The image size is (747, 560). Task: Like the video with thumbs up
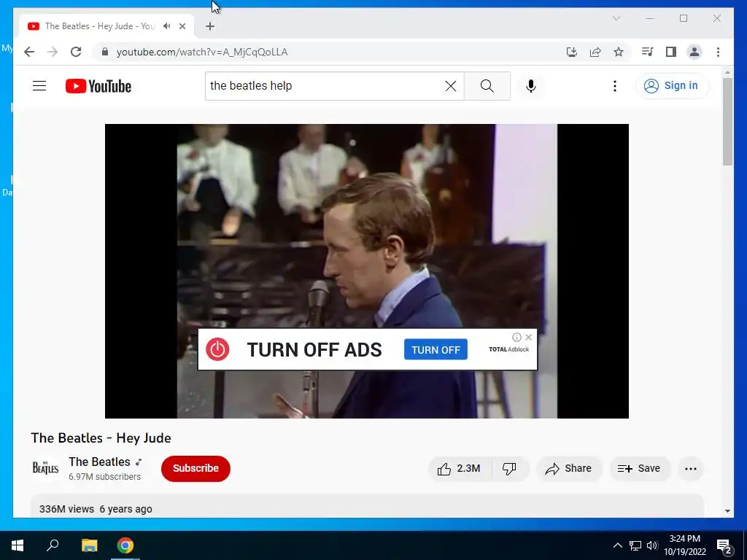(460, 469)
